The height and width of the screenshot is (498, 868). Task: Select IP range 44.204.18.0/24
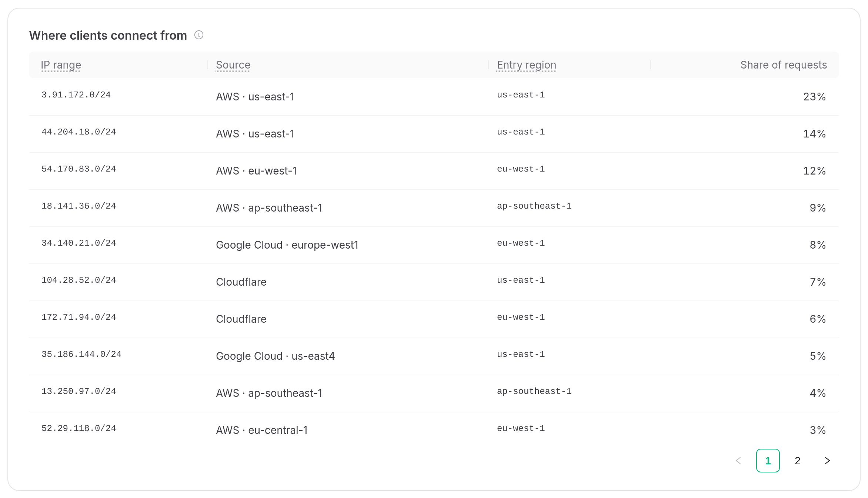pyautogui.click(x=79, y=132)
